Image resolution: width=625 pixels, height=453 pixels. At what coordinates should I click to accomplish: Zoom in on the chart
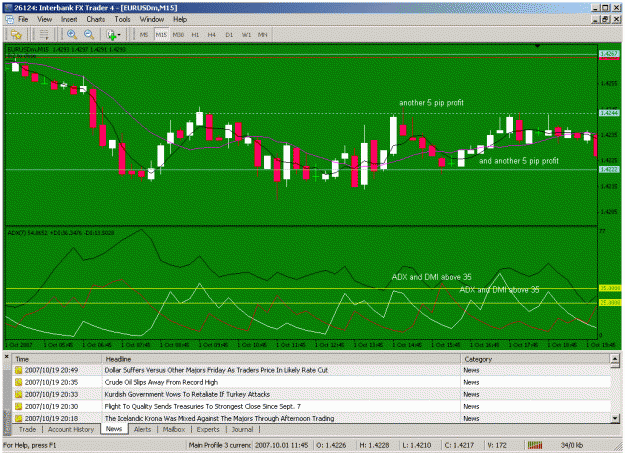point(72,35)
